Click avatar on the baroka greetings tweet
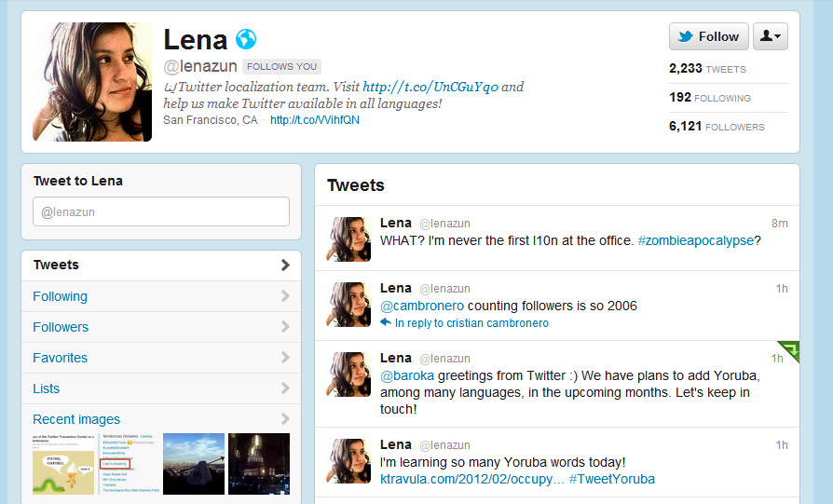 click(348, 375)
